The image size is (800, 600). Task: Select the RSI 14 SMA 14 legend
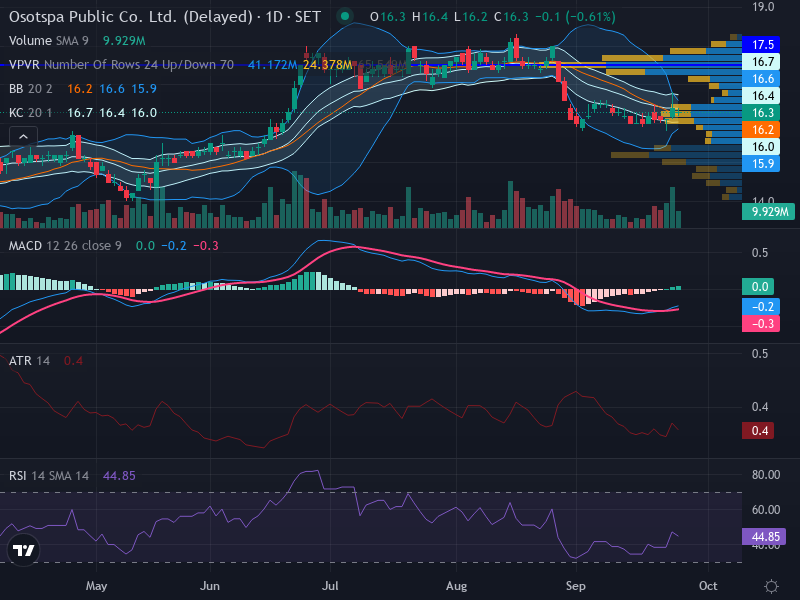(x=48, y=476)
